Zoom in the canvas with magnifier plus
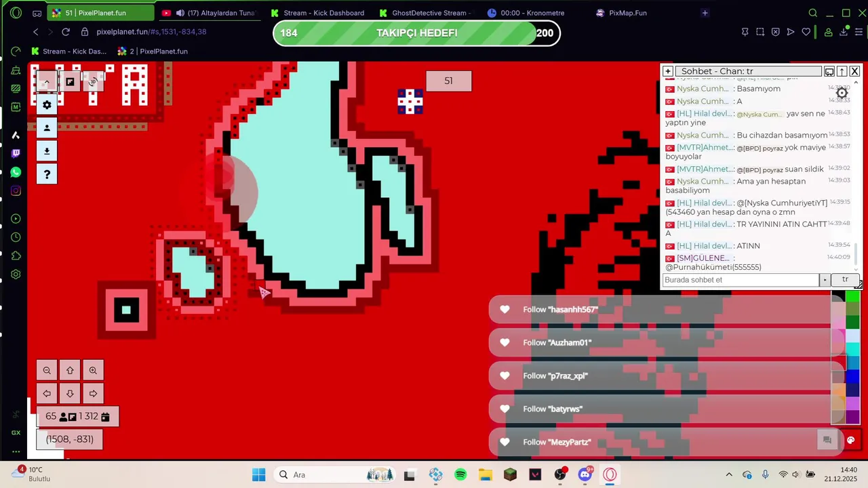 point(93,370)
